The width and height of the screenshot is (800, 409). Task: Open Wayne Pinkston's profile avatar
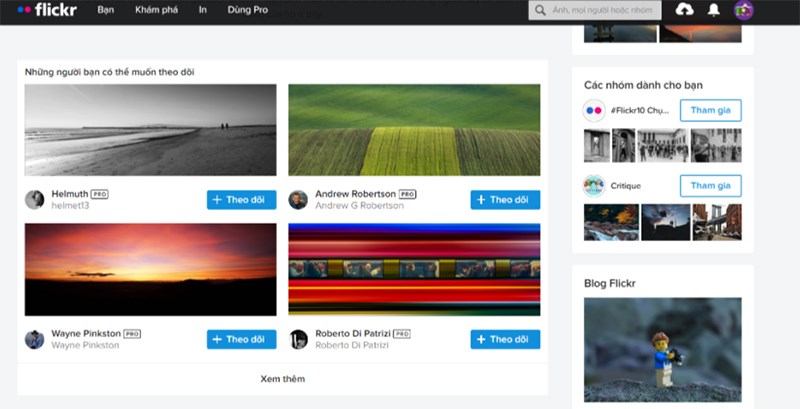click(35, 339)
